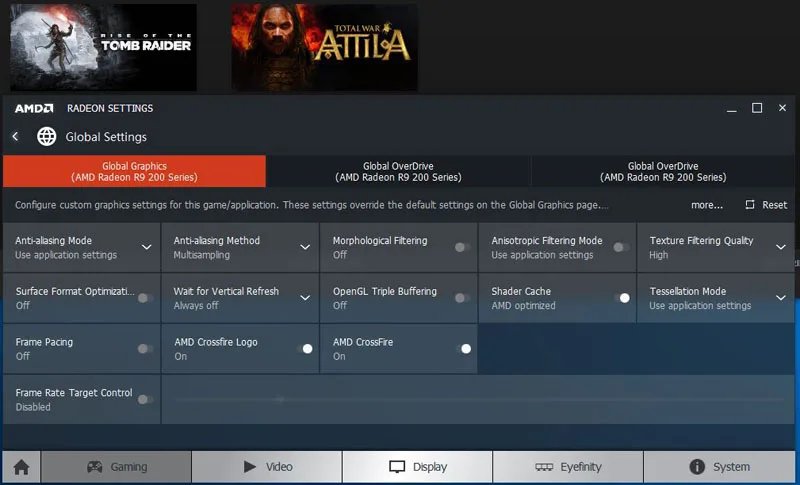Enable the Morphological Filtering toggle
The image size is (800, 485).
tap(462, 247)
